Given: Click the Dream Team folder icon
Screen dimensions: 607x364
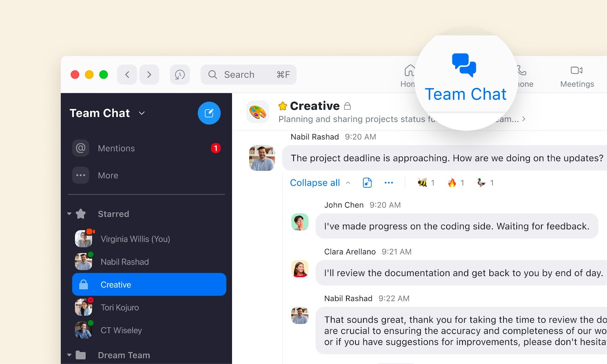Looking at the screenshot, I should [80, 355].
